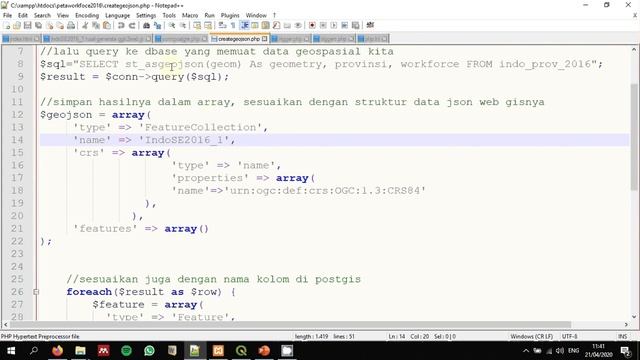This screenshot has height=360, width=640.
Task: Save the current file with the floppy icon
Action: [28, 25]
